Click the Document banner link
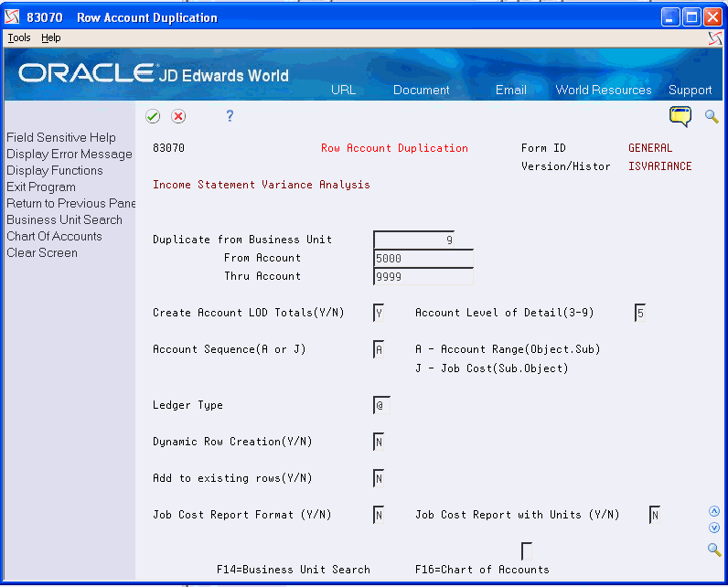The image size is (728, 587). point(421,90)
